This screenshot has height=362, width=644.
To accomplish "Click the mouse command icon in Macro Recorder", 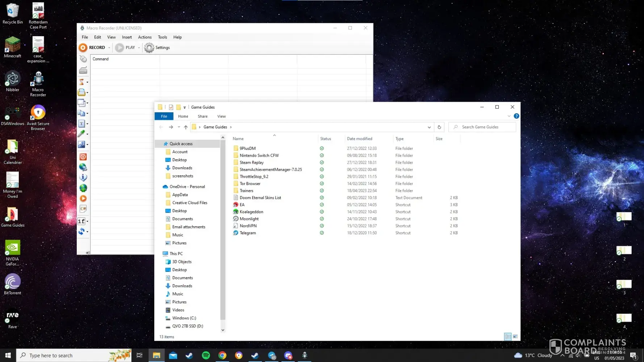I will [83, 59].
